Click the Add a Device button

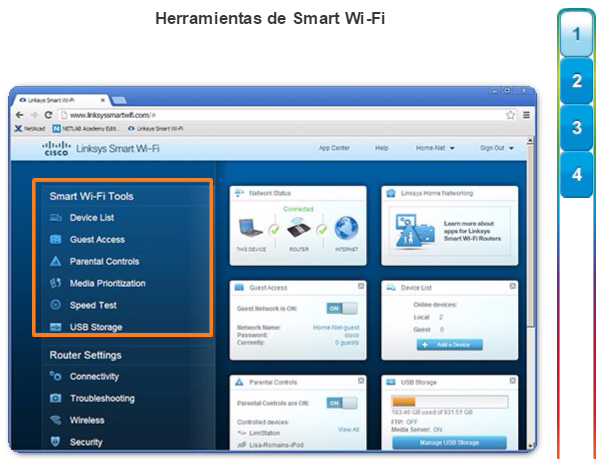pos(450,344)
